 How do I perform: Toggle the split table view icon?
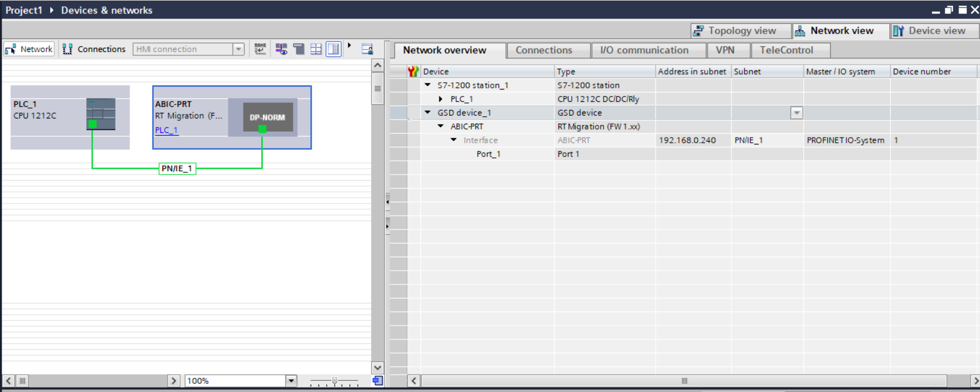coord(334,49)
